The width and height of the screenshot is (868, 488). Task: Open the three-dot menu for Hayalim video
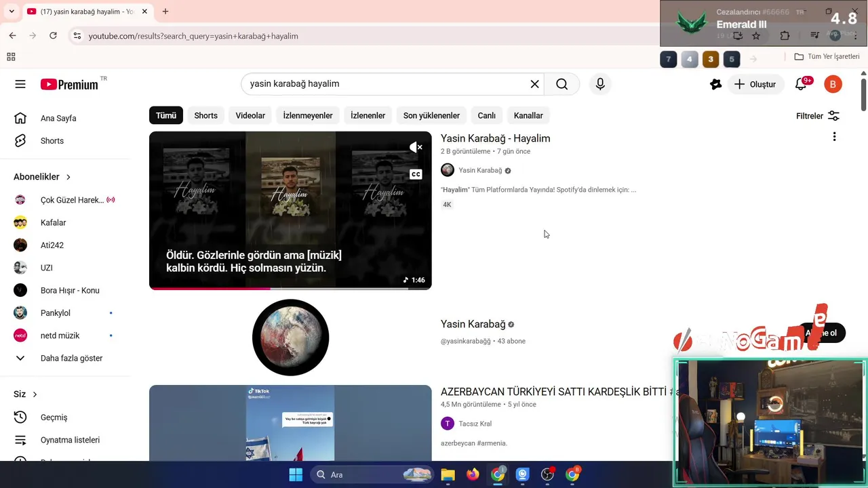(834, 137)
